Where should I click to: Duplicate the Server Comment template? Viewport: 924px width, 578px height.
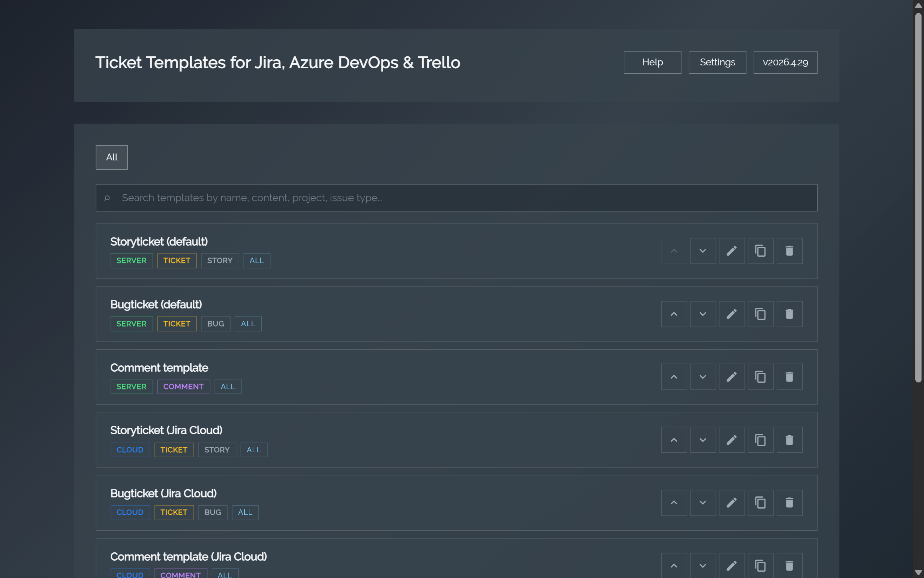pyautogui.click(x=760, y=376)
